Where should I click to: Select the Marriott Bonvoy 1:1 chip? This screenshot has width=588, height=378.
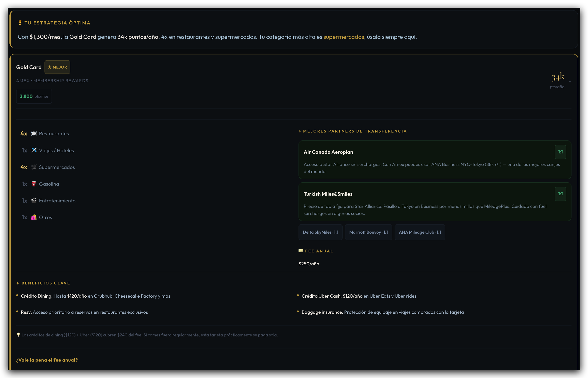(x=368, y=232)
